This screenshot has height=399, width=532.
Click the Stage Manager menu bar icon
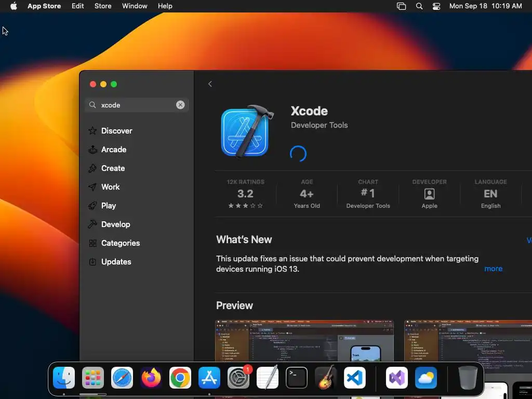pyautogui.click(x=402, y=6)
